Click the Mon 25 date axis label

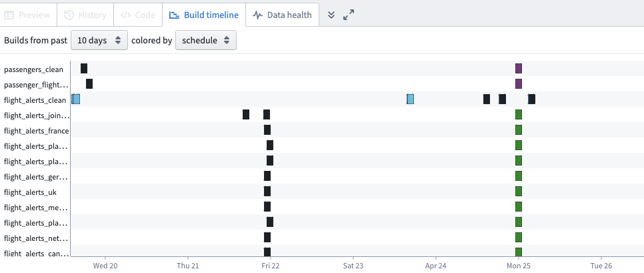click(x=519, y=266)
